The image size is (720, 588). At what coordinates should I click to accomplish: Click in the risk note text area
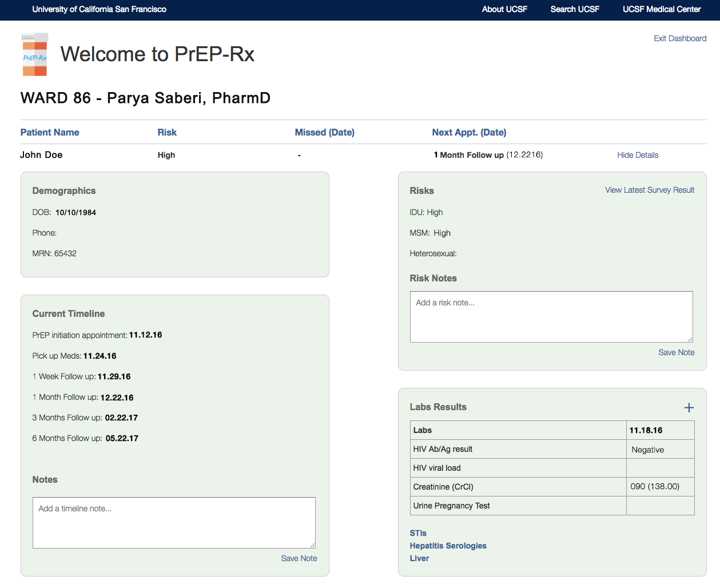551,317
